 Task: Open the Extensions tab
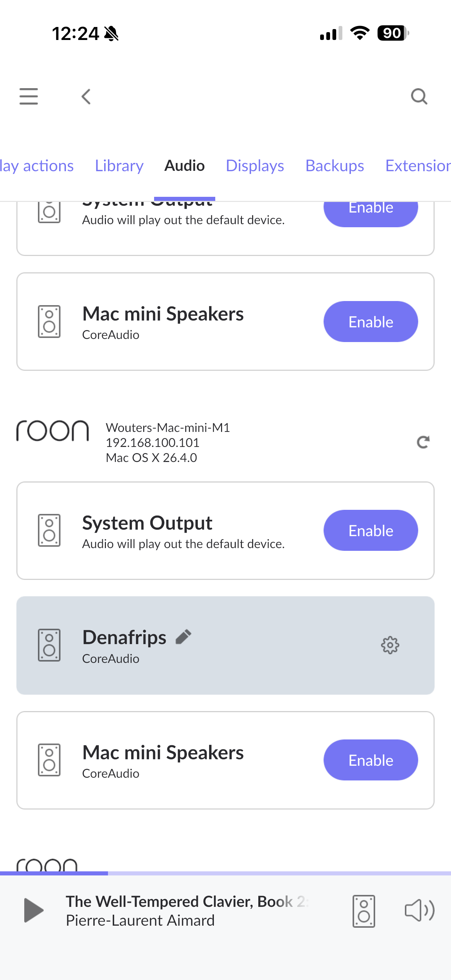[418, 166]
